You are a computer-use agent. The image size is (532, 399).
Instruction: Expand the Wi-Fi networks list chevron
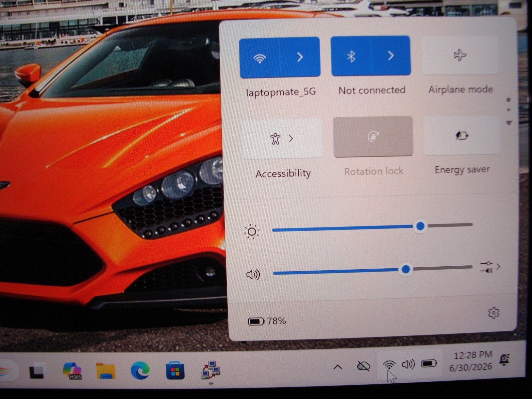click(x=300, y=57)
